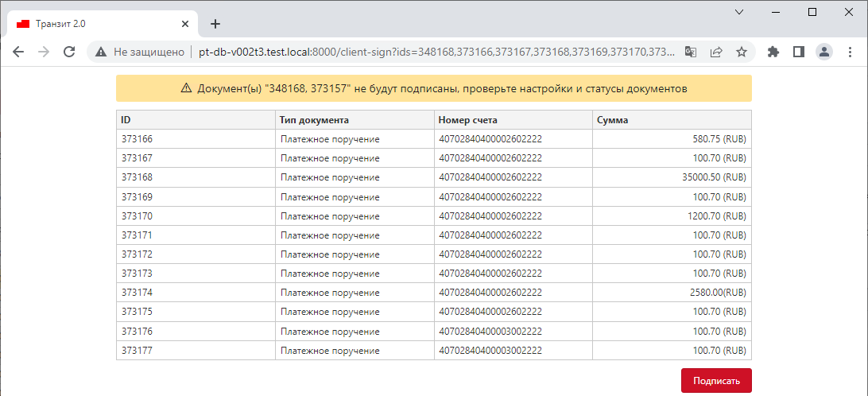Open the extensions puzzle icon

tap(773, 52)
